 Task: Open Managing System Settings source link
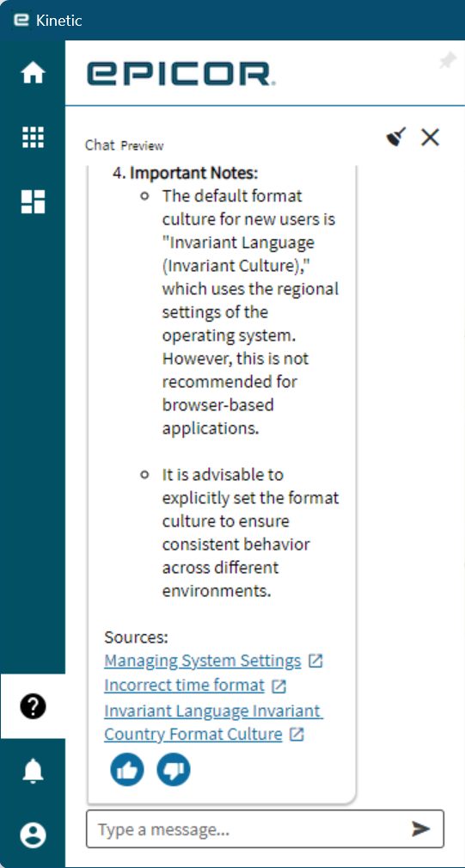pos(202,661)
